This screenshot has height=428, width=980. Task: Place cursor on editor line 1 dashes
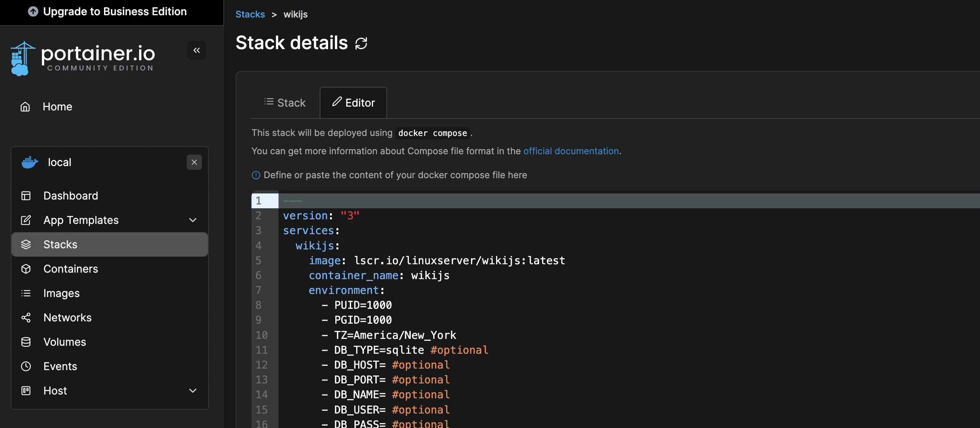point(292,201)
